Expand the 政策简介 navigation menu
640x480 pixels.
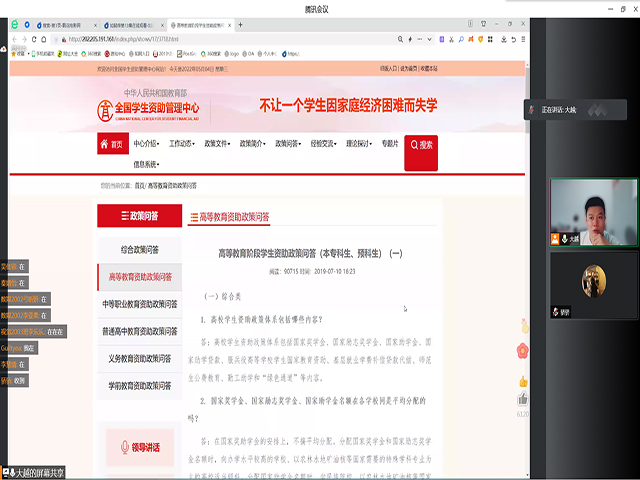pyautogui.click(x=252, y=144)
